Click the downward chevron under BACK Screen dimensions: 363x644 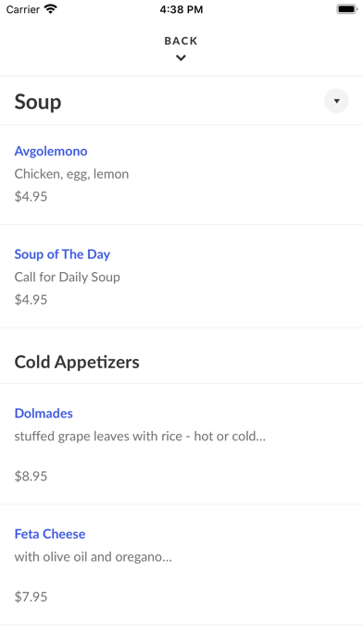click(x=181, y=58)
